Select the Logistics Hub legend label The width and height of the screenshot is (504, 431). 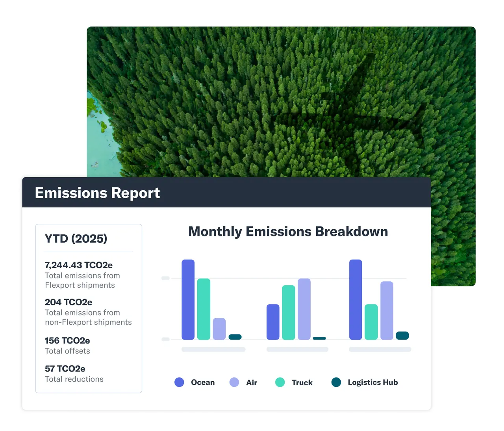(x=373, y=383)
